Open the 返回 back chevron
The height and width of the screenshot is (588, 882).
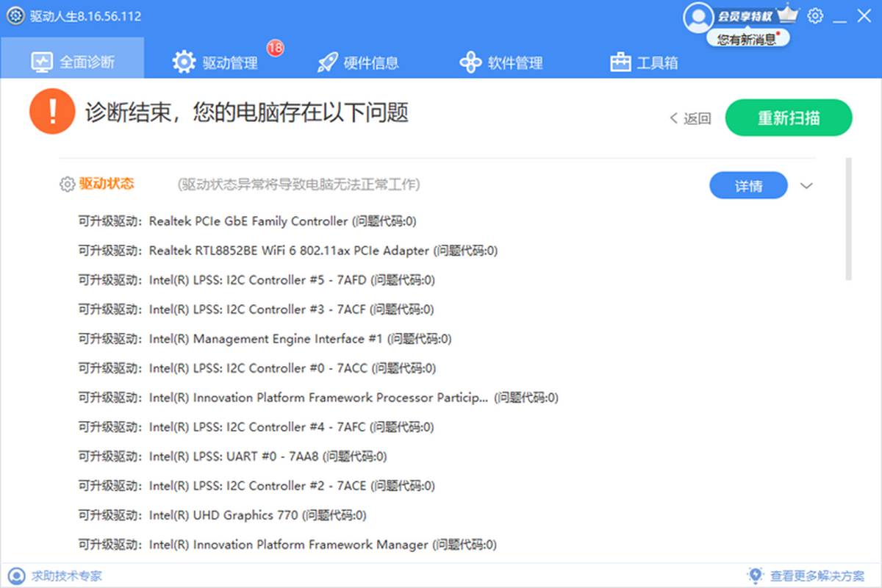pos(673,118)
